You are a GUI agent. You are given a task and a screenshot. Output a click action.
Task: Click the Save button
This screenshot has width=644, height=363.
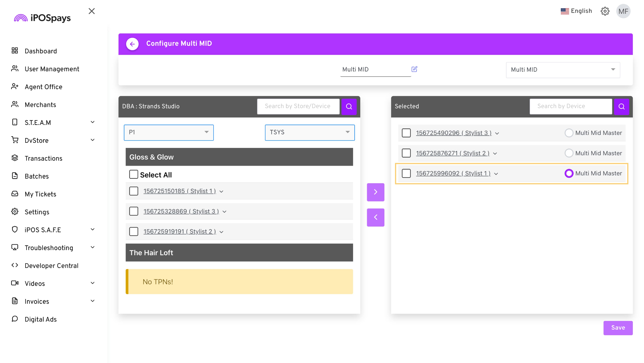(x=618, y=328)
